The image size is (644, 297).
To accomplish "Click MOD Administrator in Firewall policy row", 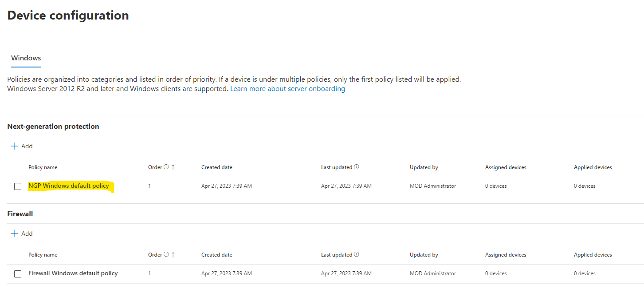I will coord(433,273).
